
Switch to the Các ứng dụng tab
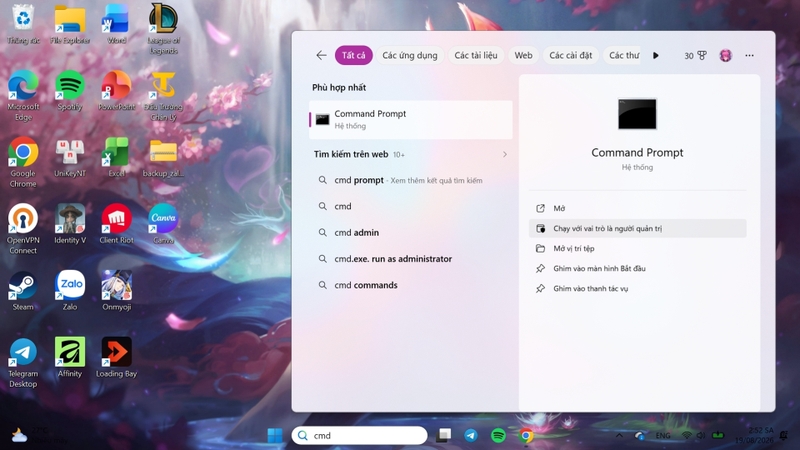pos(410,55)
